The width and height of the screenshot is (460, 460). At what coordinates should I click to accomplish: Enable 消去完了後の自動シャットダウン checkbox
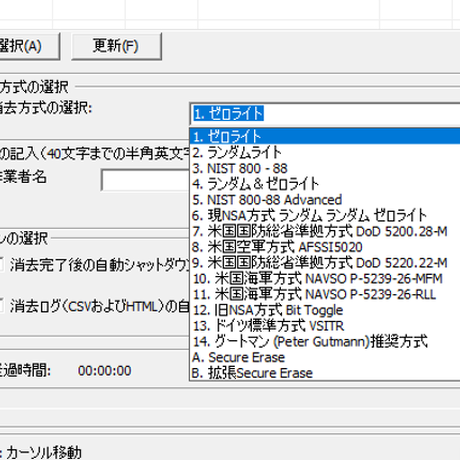[2, 265]
